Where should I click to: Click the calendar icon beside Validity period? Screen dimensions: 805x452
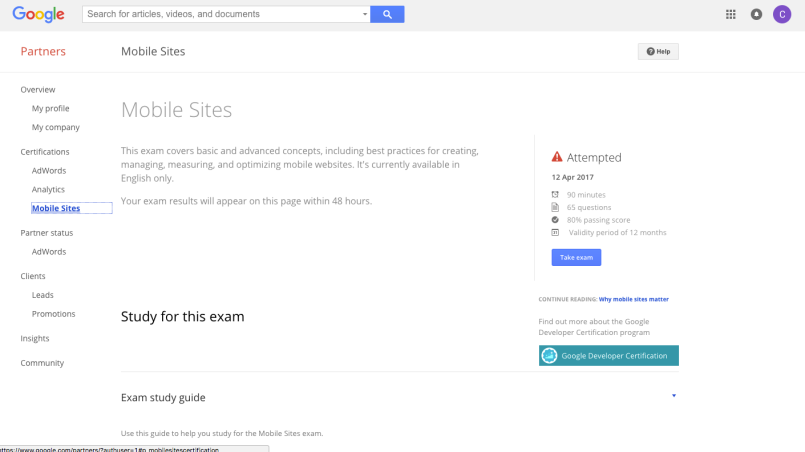555,232
